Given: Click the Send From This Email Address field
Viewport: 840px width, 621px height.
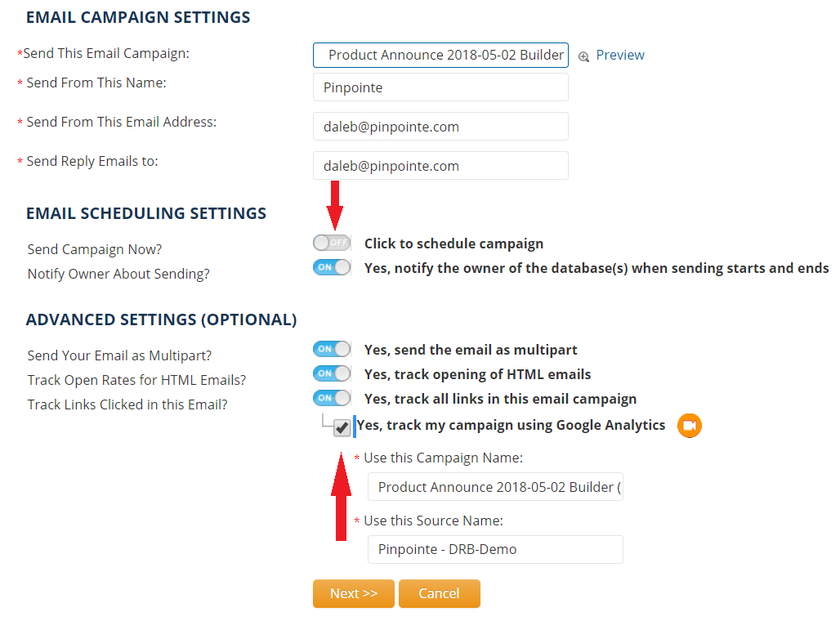Looking at the screenshot, I should (x=440, y=127).
